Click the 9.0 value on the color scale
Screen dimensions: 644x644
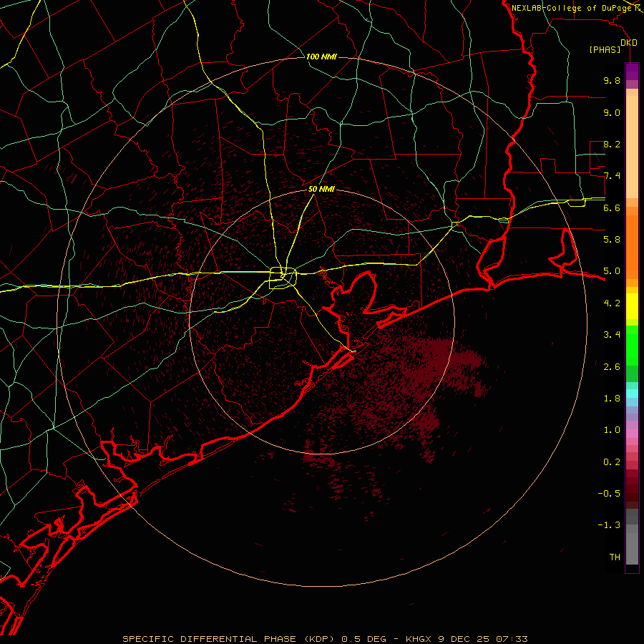[x=612, y=113]
